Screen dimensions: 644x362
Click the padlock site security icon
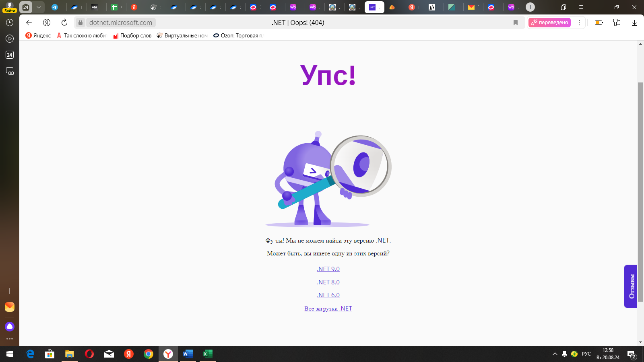[80, 23]
